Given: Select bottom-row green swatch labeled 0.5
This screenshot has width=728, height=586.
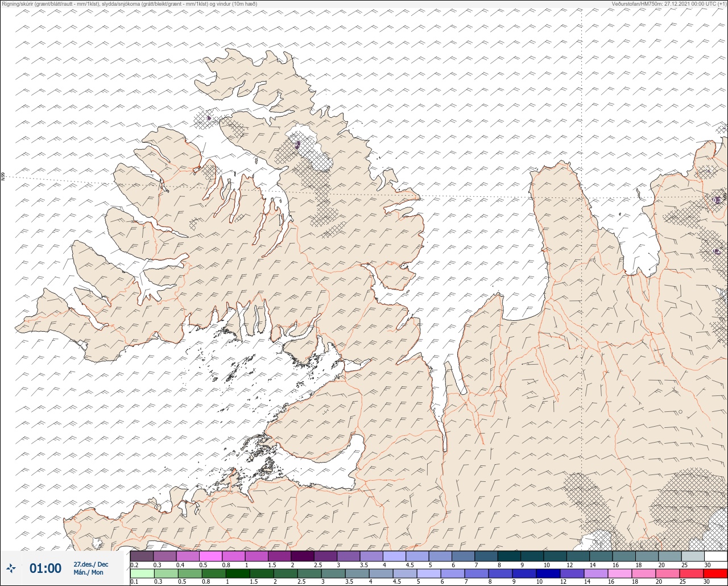Looking at the screenshot, I should point(190,573).
